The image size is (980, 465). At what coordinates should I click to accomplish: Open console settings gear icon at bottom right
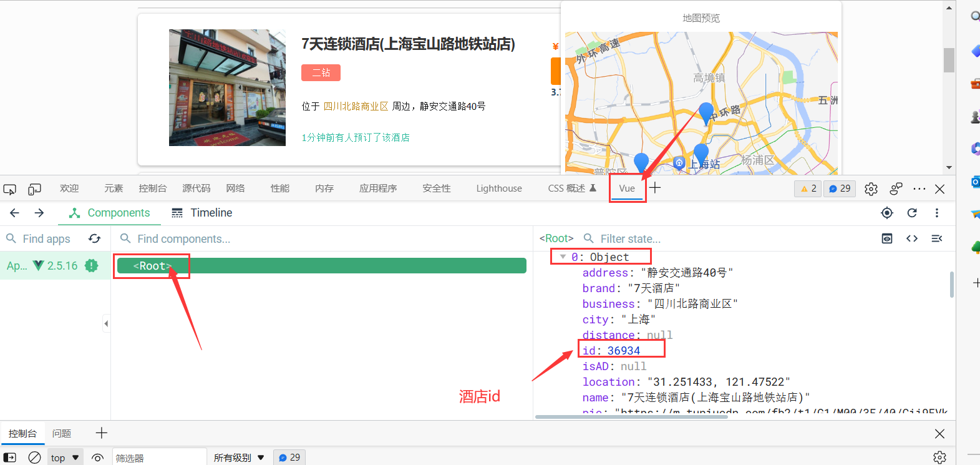tap(940, 458)
